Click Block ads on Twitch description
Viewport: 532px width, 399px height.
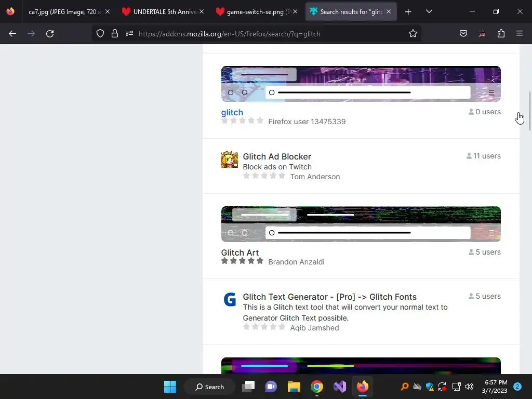tap(277, 167)
